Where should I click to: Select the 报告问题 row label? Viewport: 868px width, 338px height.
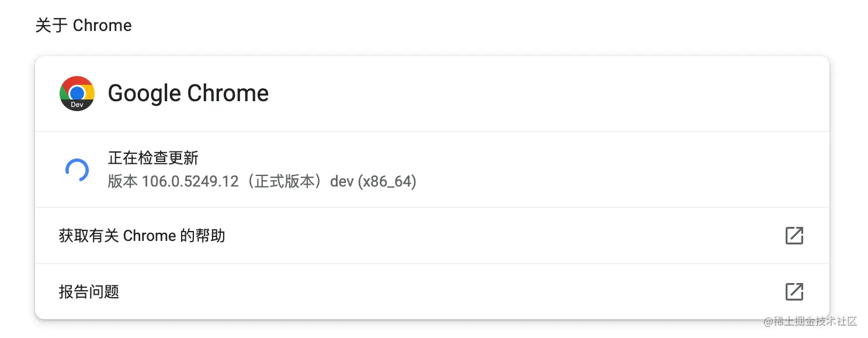(89, 291)
